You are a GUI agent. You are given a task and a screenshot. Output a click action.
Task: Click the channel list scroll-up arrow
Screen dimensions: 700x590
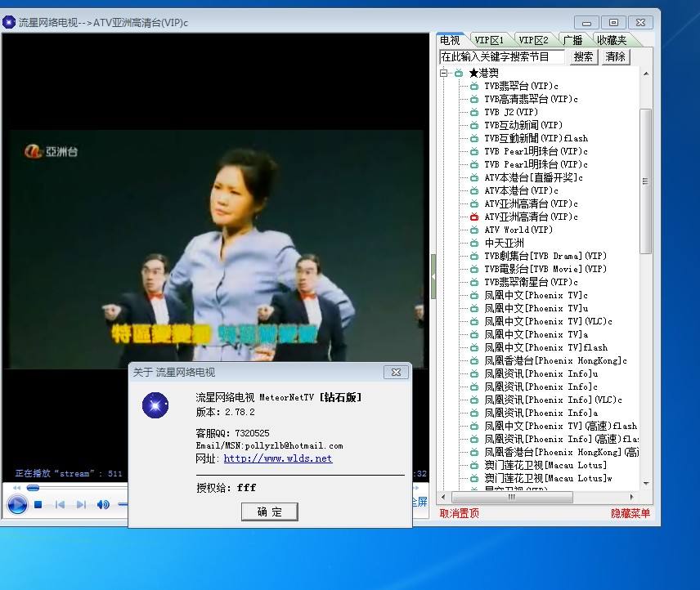coord(646,74)
